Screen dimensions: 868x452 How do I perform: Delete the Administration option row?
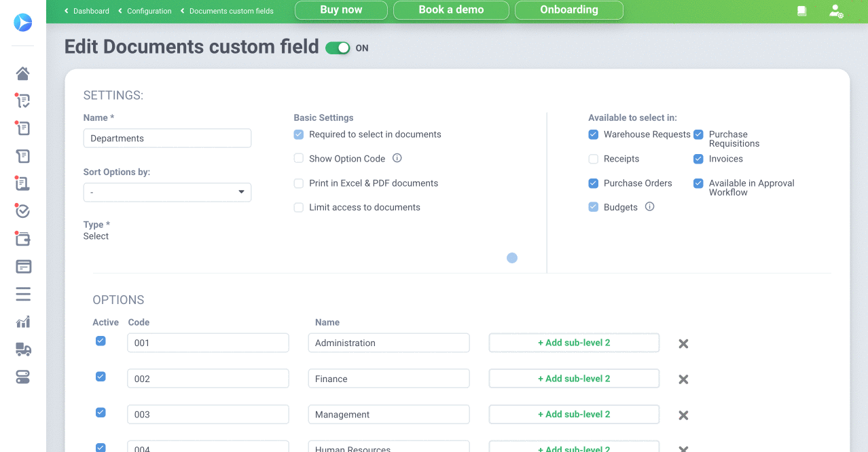683,343
